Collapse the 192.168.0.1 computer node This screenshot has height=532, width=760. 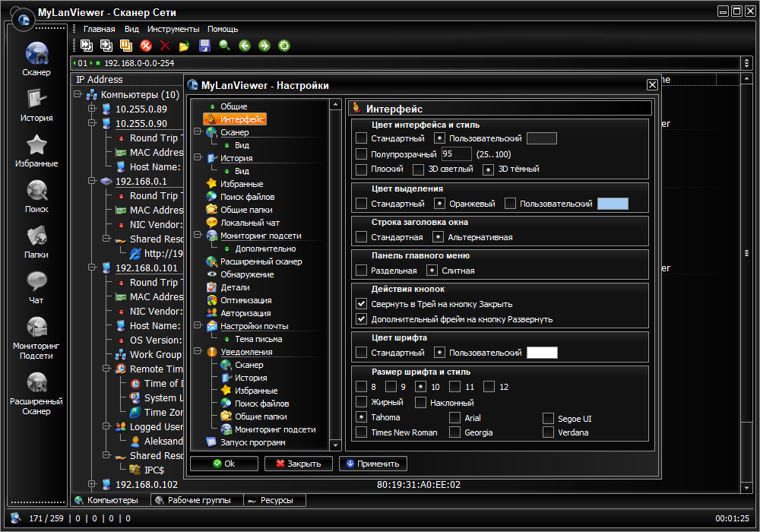[x=92, y=181]
